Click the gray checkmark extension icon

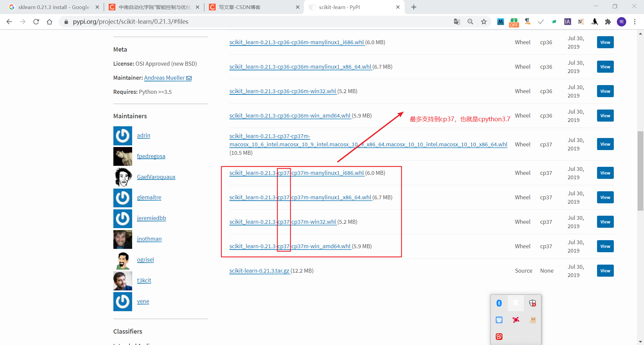click(541, 22)
